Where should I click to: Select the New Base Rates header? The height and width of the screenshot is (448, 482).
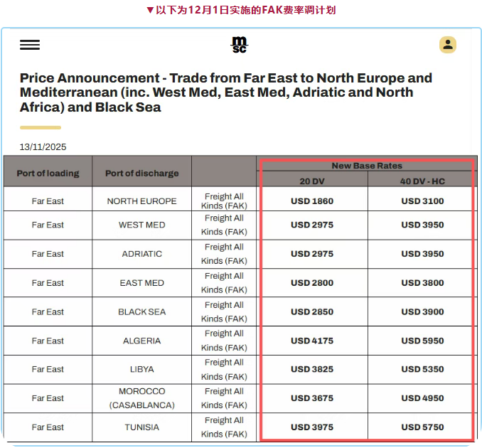click(x=367, y=166)
